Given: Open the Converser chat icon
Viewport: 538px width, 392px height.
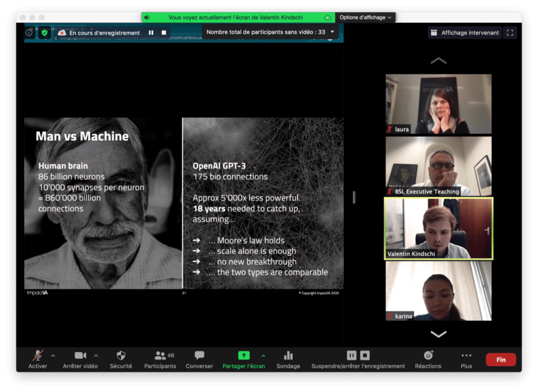Looking at the screenshot, I should 199,356.
